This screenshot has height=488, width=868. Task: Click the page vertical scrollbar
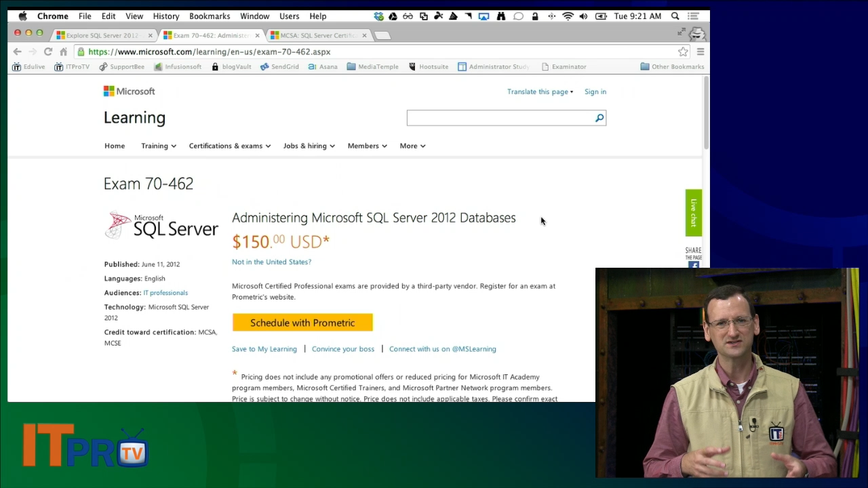(705, 114)
